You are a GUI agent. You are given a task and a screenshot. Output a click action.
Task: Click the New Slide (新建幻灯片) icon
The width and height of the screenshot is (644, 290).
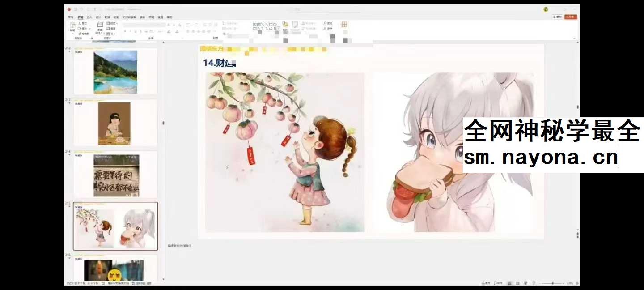(100, 25)
